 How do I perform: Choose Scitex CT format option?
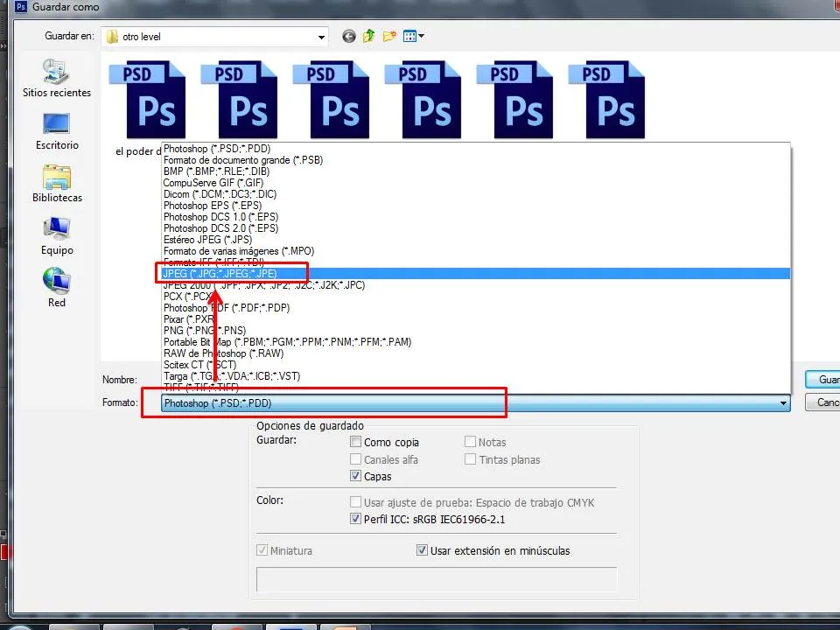pyautogui.click(x=476, y=365)
